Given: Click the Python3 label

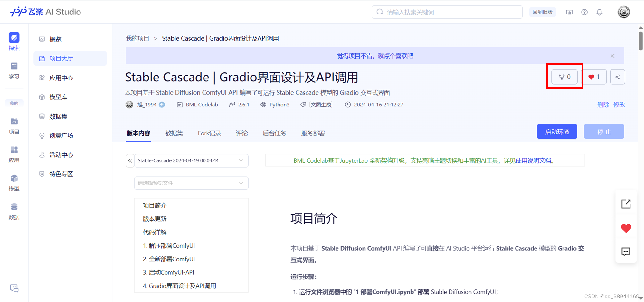Looking at the screenshot, I should 279,105.
